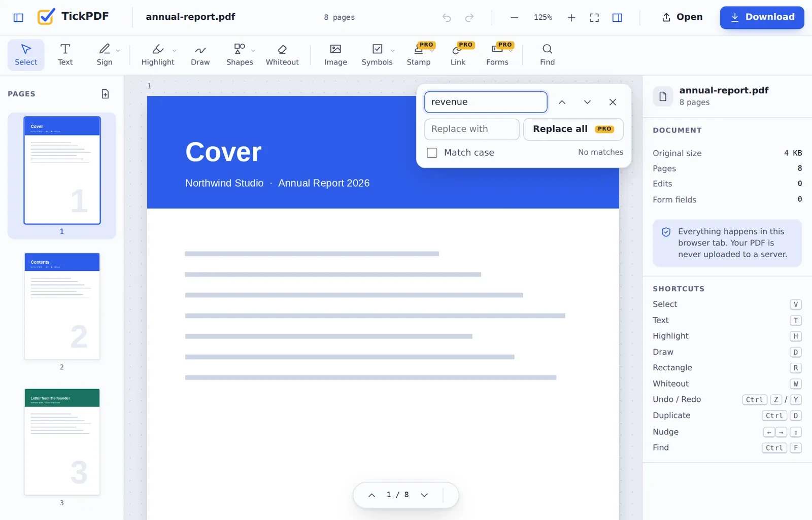
Task: Open page 2 Contents thumbnail
Action: [x=62, y=306]
